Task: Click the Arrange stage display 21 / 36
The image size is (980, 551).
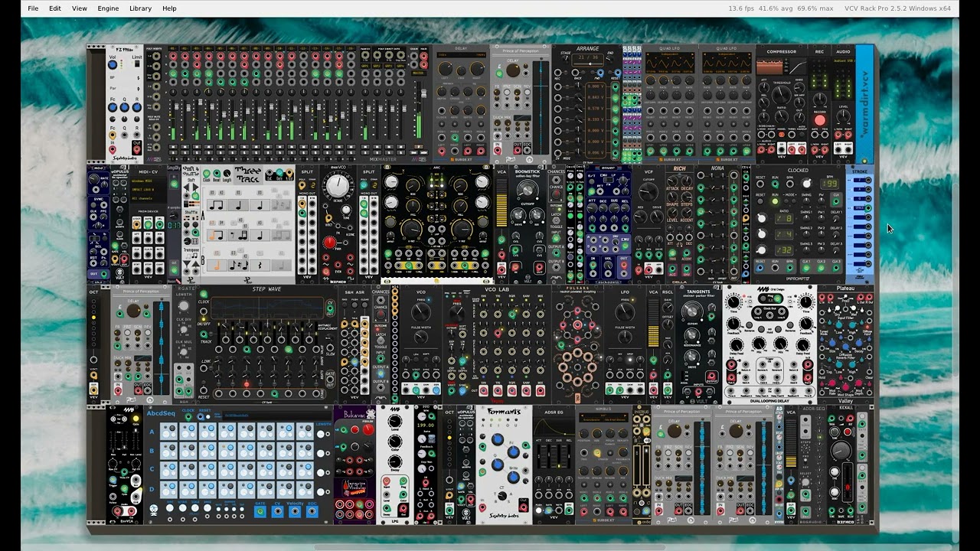Action: [x=588, y=57]
